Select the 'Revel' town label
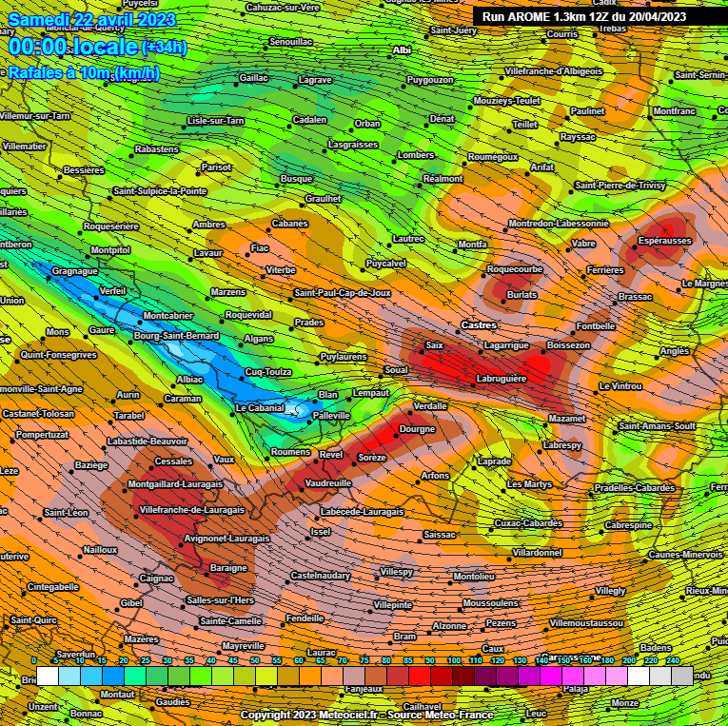 click(331, 455)
